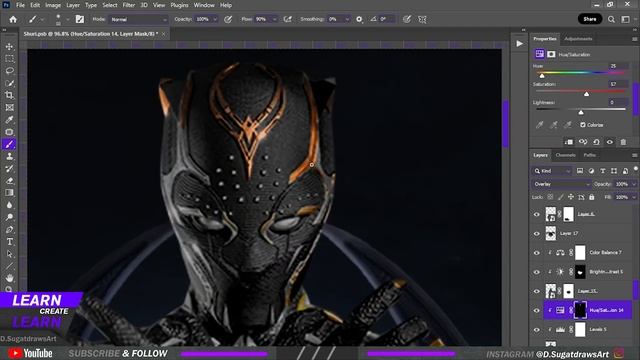Click the Hue/Saturation trash delete icon
The width and height of the screenshot is (640, 360).
[623, 142]
